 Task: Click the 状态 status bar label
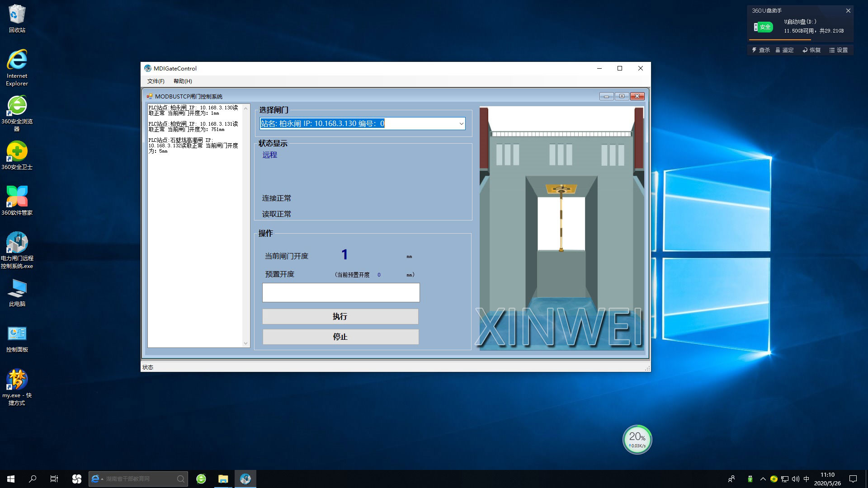pos(148,367)
